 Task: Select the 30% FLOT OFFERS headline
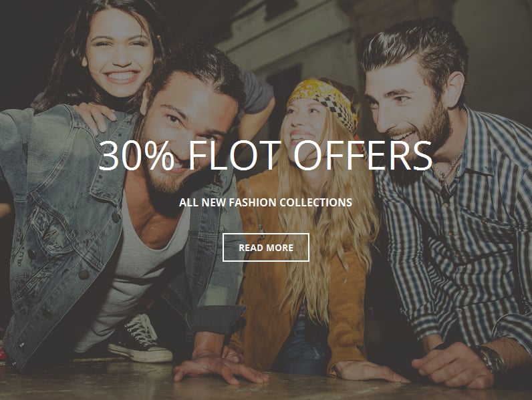(x=265, y=155)
